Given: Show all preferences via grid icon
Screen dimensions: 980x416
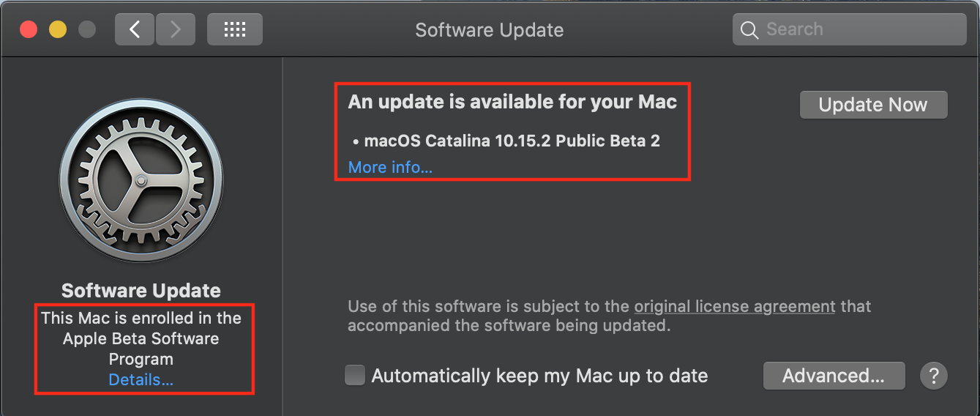Looking at the screenshot, I should pos(234,29).
